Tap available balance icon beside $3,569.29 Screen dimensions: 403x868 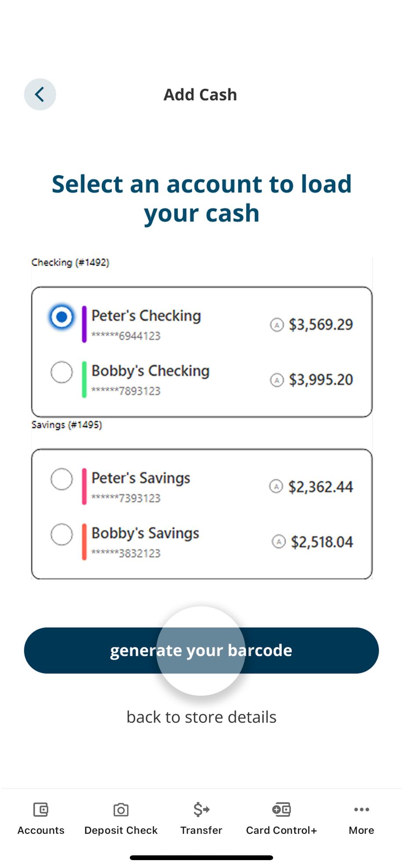(277, 325)
